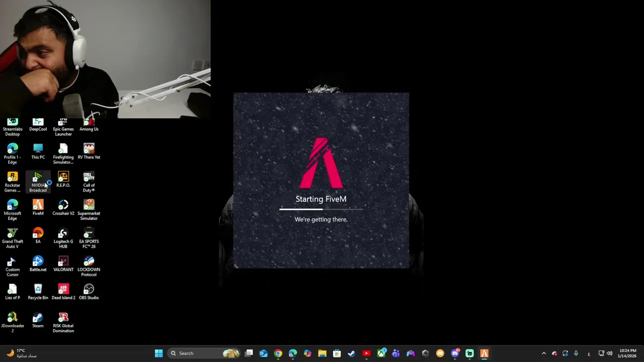The width and height of the screenshot is (644, 362).
Task: Open Copilot from the taskbar
Action: (x=307, y=353)
